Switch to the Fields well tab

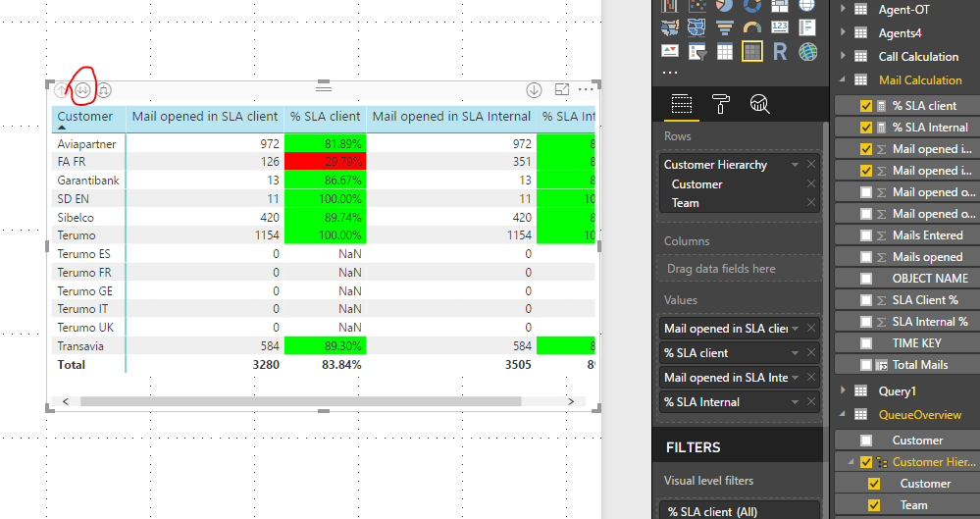pyautogui.click(x=681, y=104)
